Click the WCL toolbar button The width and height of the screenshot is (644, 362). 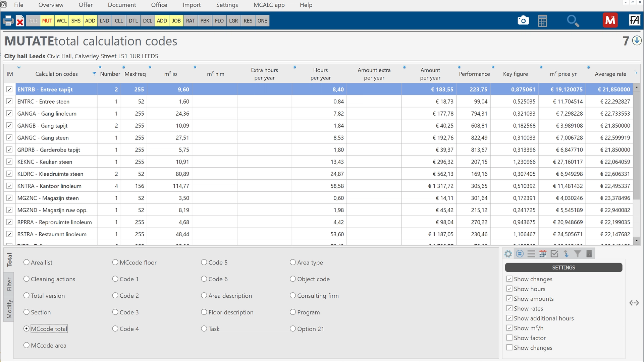point(61,21)
